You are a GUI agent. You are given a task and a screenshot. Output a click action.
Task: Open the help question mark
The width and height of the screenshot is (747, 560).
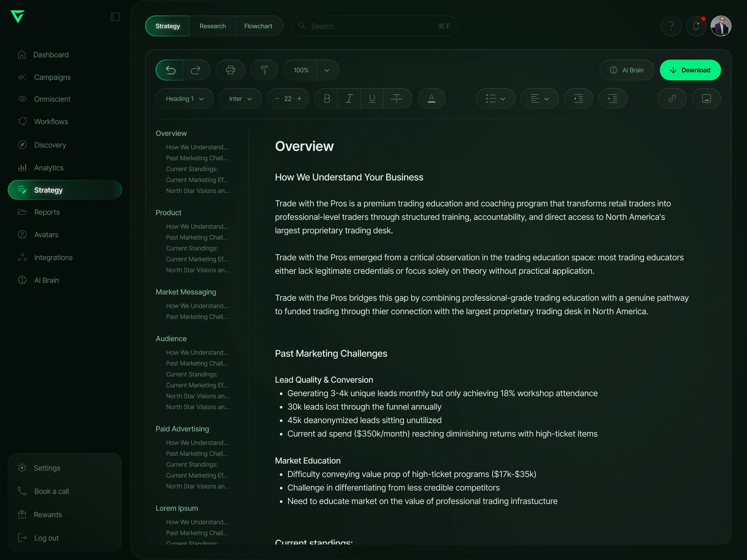(671, 26)
